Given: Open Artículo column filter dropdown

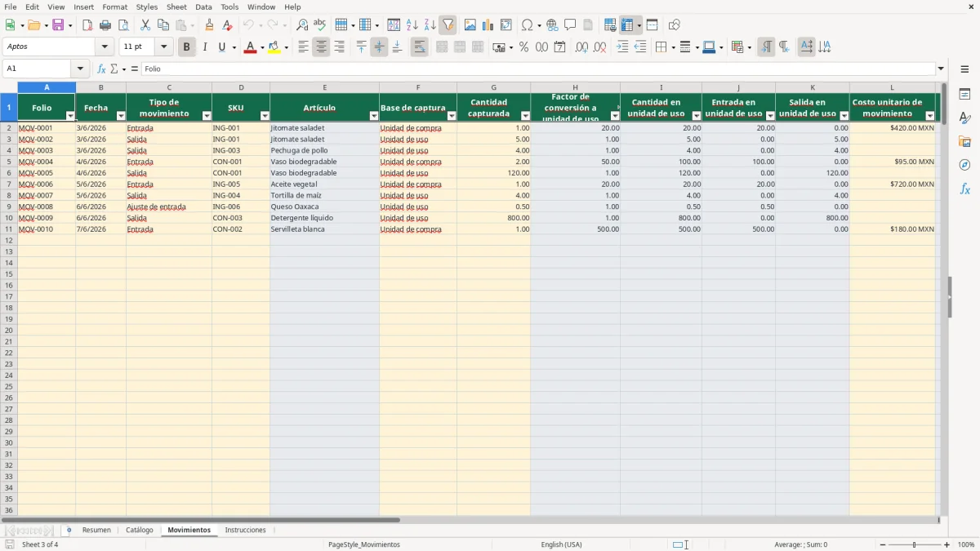Looking at the screenshot, I should coord(374,116).
